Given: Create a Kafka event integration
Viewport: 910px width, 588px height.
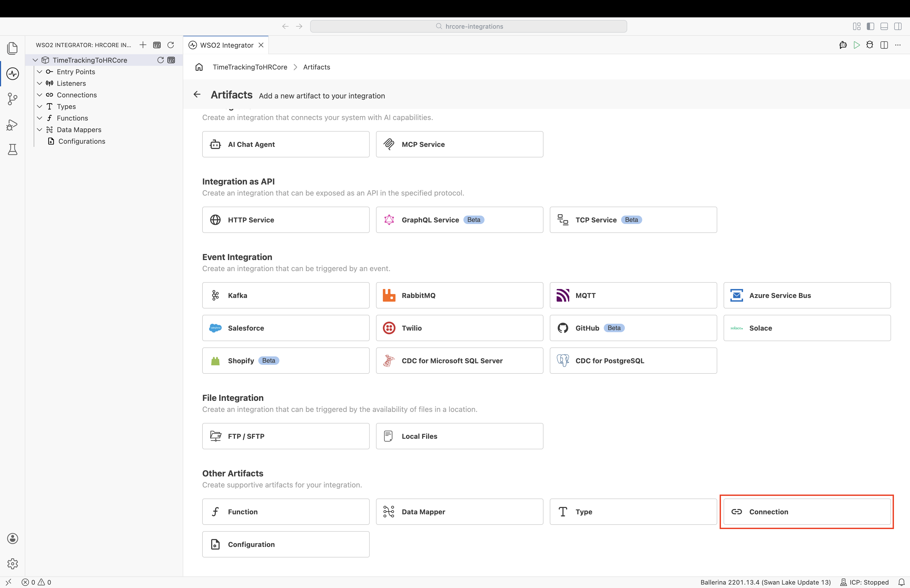Looking at the screenshot, I should (286, 296).
